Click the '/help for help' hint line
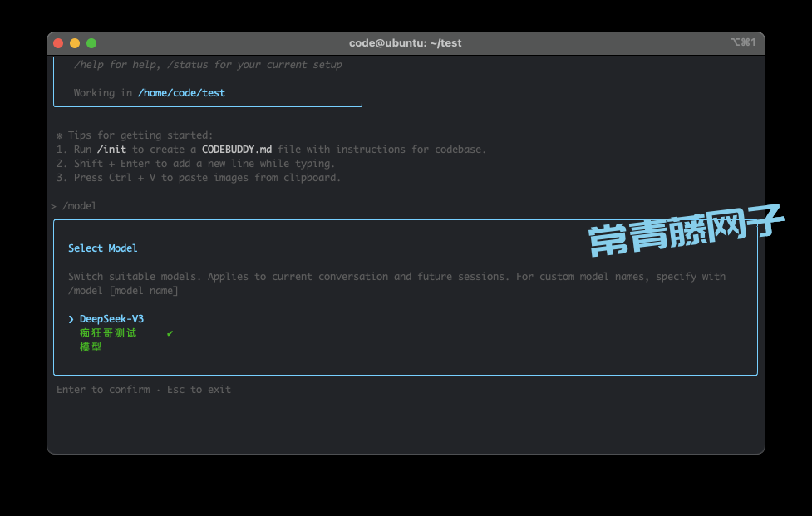Screen dimensions: 812x516 pyautogui.click(x=114, y=65)
